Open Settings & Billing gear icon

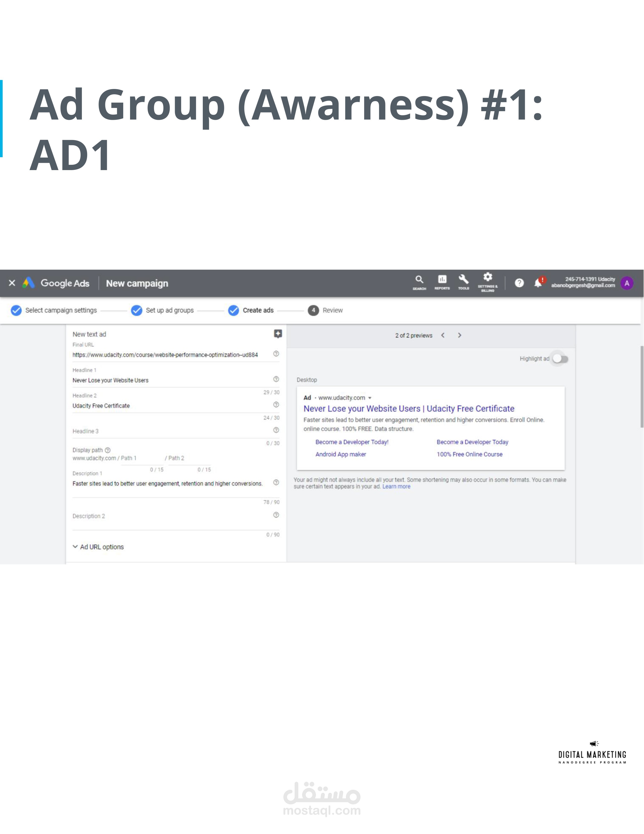[x=488, y=283]
